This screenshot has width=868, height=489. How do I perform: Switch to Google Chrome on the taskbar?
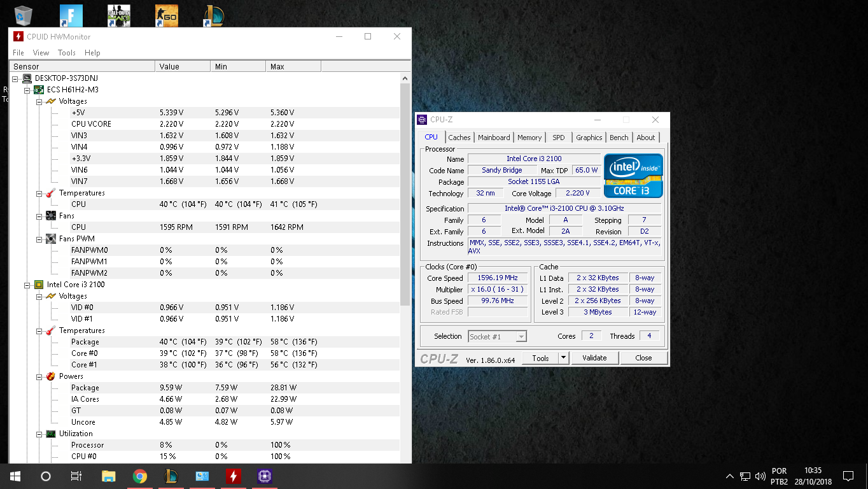140,476
